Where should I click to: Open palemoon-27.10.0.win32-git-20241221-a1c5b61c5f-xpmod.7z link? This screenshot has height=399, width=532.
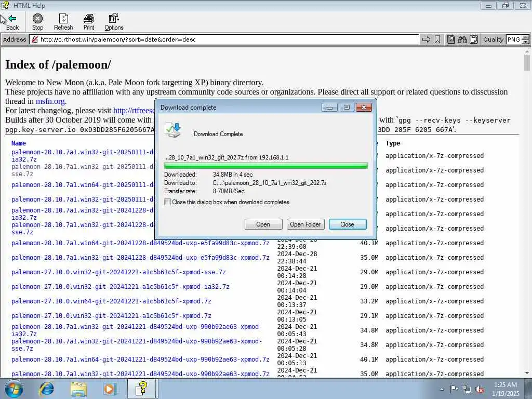click(111, 316)
